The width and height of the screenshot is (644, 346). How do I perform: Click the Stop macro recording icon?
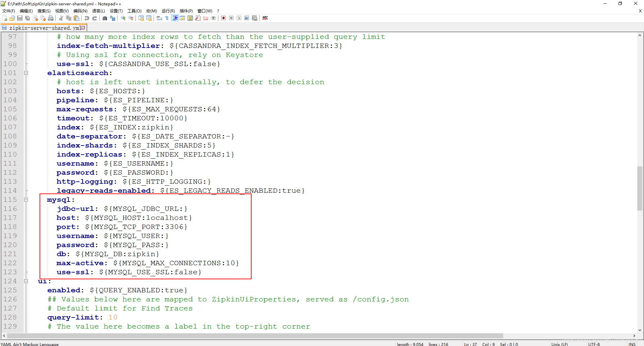point(231,18)
